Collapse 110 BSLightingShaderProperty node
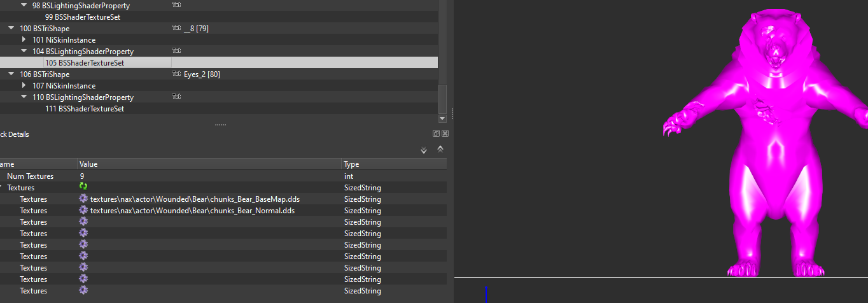This screenshot has width=868, height=303. click(24, 97)
